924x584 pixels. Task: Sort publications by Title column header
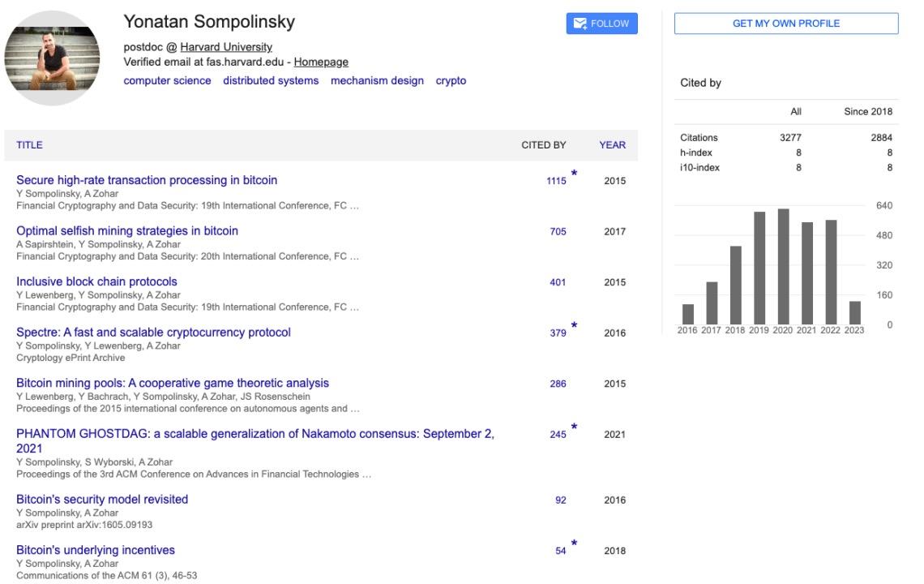(x=29, y=145)
